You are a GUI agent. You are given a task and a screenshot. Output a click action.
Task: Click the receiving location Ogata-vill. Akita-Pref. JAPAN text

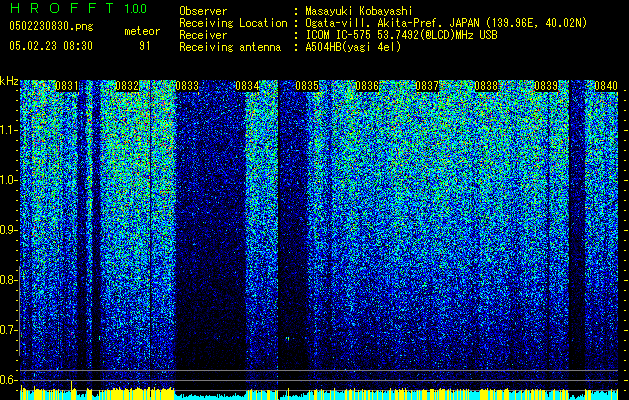[x=446, y=23]
